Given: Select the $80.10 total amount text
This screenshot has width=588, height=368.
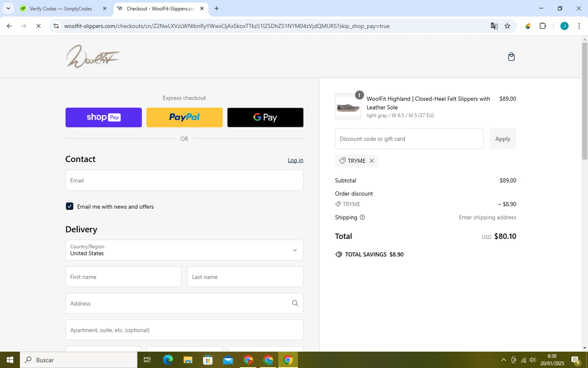Looking at the screenshot, I should pos(505,236).
